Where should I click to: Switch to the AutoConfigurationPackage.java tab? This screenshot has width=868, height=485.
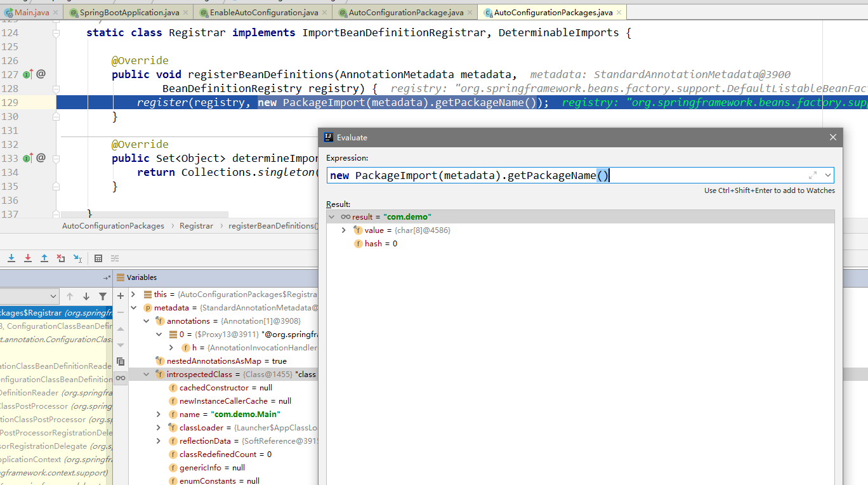(x=406, y=12)
